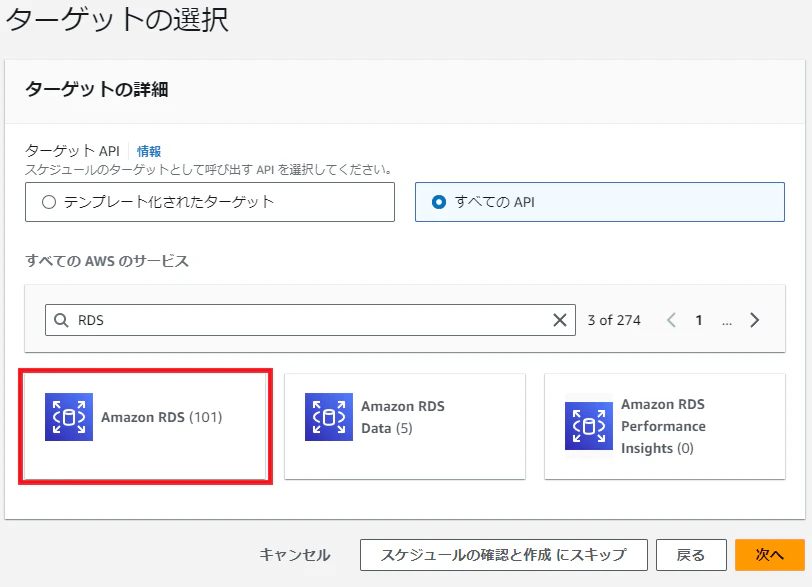The width and height of the screenshot is (812, 587).
Task: Select the Amazon RDS (101) service card
Action: [146, 426]
